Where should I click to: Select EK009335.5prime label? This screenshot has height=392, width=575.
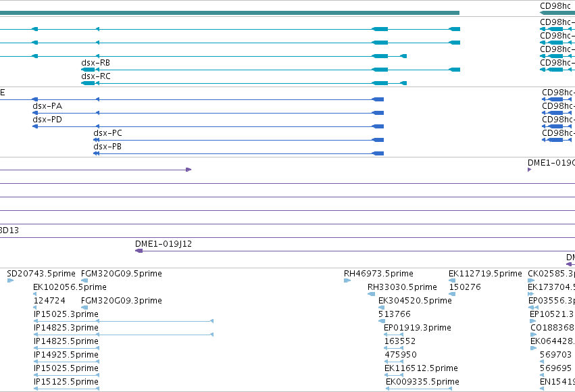[x=422, y=382]
